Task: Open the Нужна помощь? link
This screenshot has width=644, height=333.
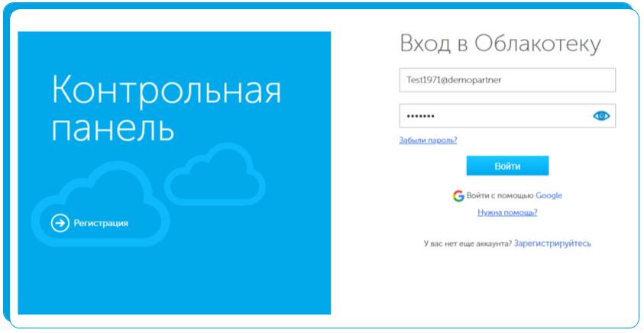Action: point(507,212)
